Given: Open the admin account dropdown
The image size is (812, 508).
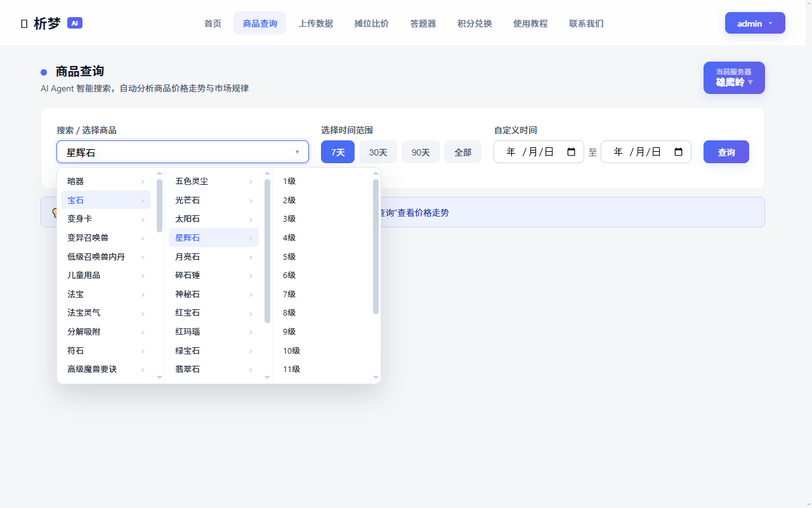Looking at the screenshot, I should point(755,23).
